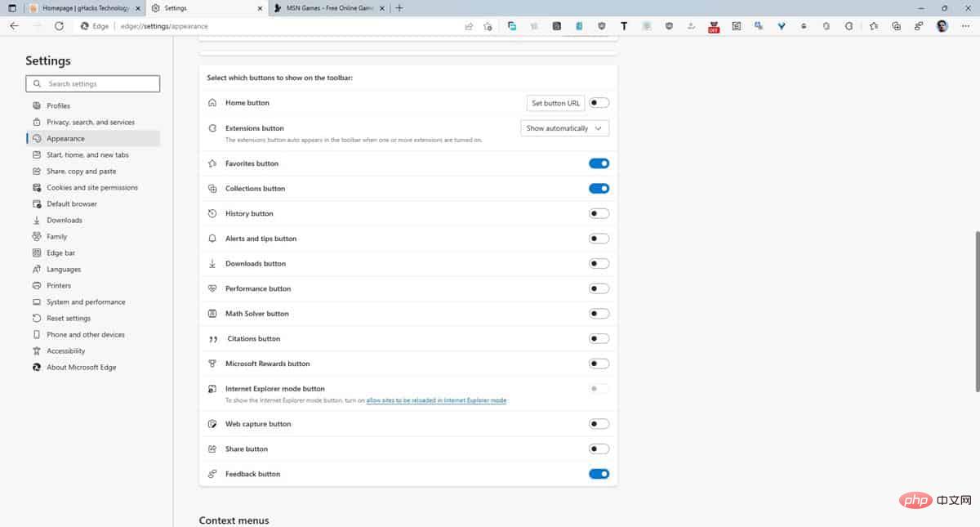
Task: Open About Microsoft Edge page
Action: point(82,367)
